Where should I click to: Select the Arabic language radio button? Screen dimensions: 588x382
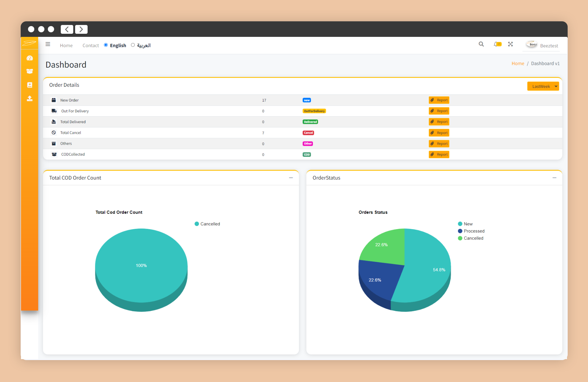(133, 45)
